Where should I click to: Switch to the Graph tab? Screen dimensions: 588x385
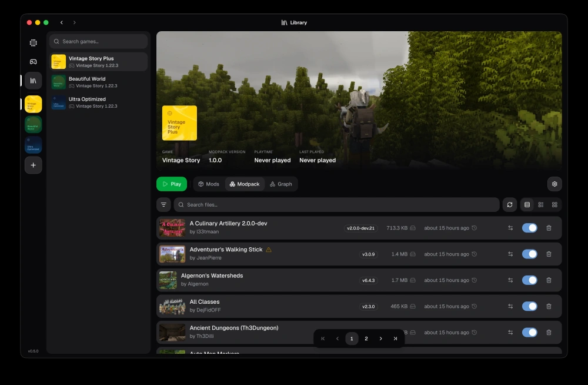[x=281, y=184]
